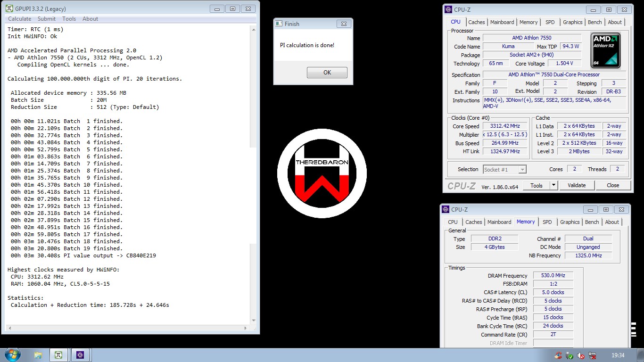
Task: Click the disconnected network tray icon
Action: (592, 355)
